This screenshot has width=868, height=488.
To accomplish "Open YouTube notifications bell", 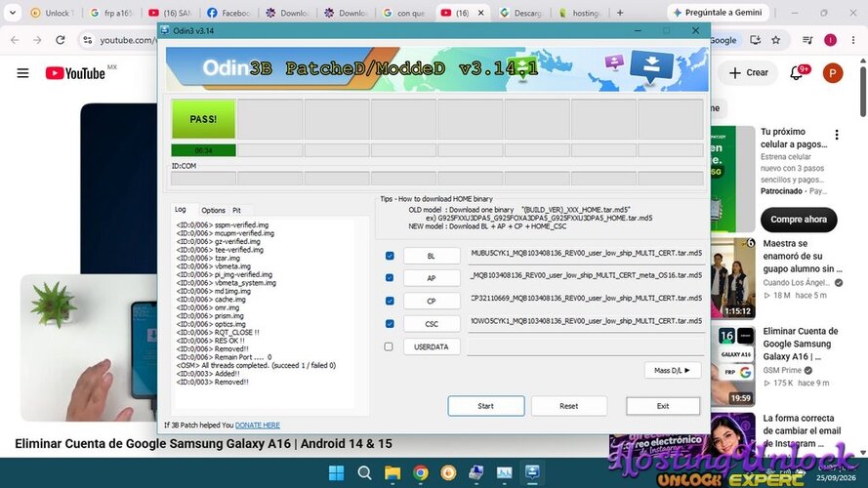I will [x=796, y=73].
